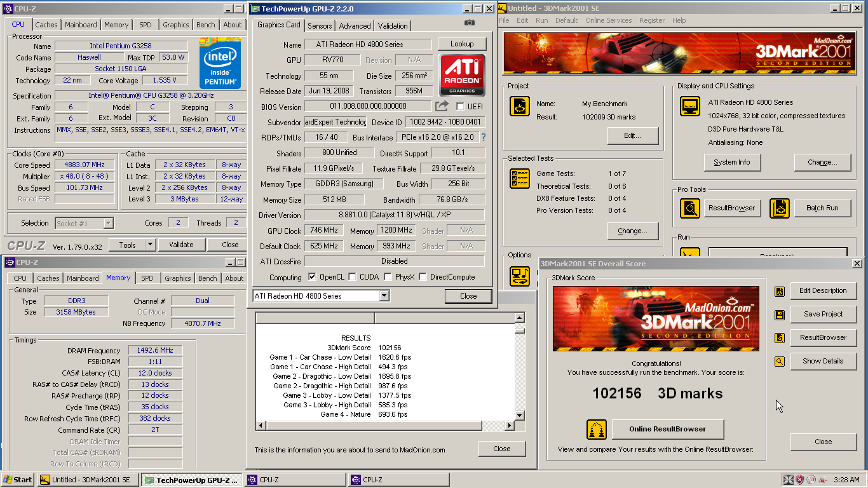The image size is (868, 488).
Task: Click the horizontal scrollbar right arrow in results
Action: (510, 425)
